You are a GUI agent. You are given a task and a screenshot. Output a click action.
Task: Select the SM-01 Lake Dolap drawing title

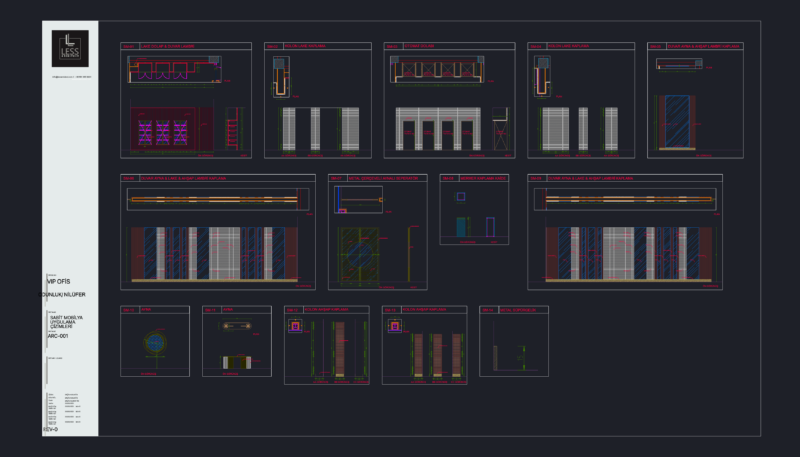pyautogui.click(x=168, y=46)
